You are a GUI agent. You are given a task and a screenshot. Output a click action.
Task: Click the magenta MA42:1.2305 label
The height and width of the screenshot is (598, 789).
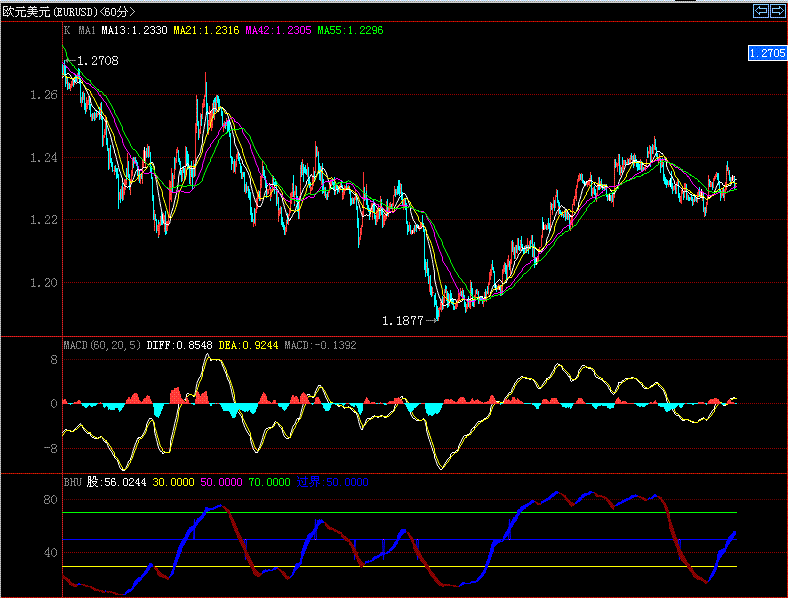pos(278,30)
